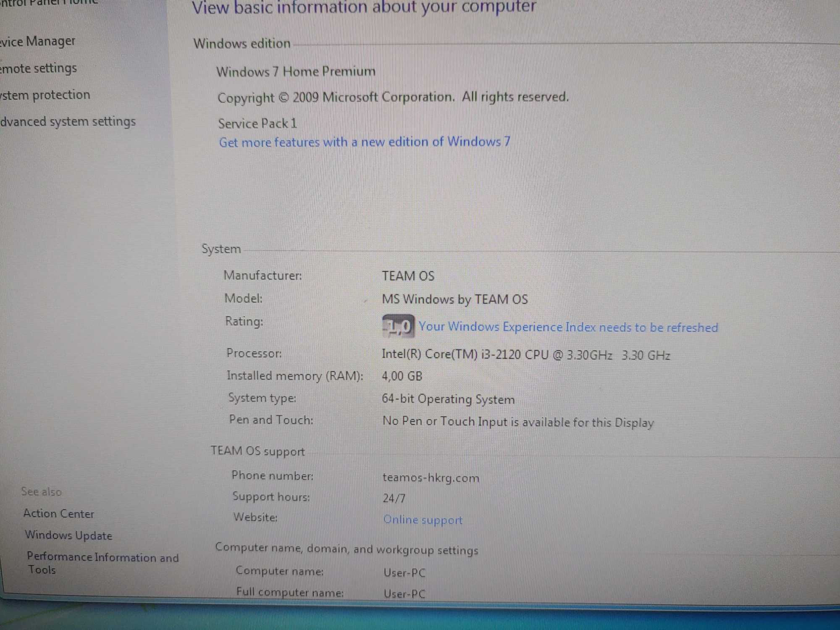Click the 'System type:' label

click(x=262, y=398)
